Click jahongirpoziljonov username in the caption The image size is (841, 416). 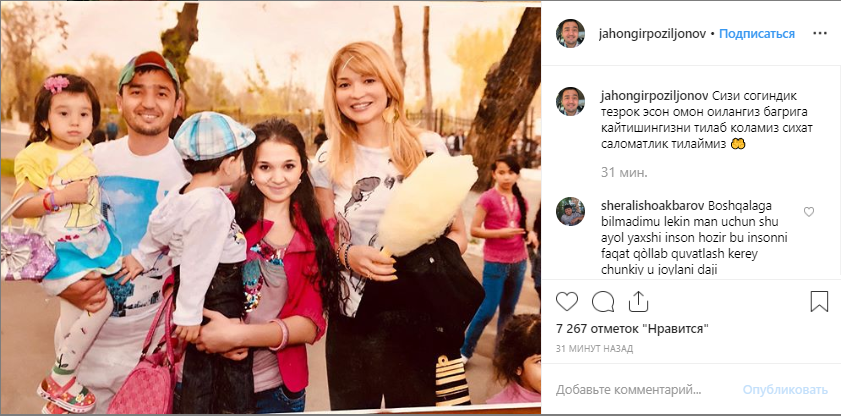(x=654, y=96)
